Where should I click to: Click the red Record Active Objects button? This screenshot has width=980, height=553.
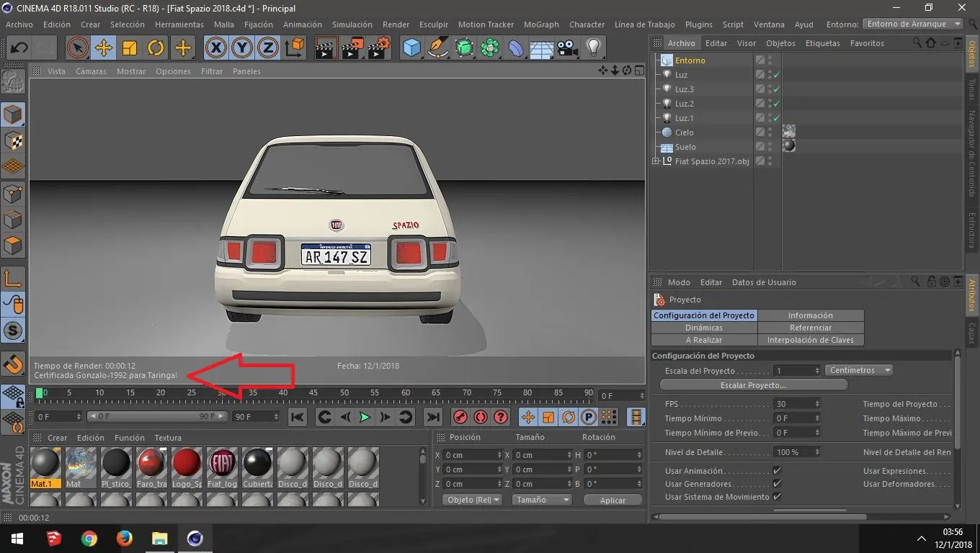460,417
